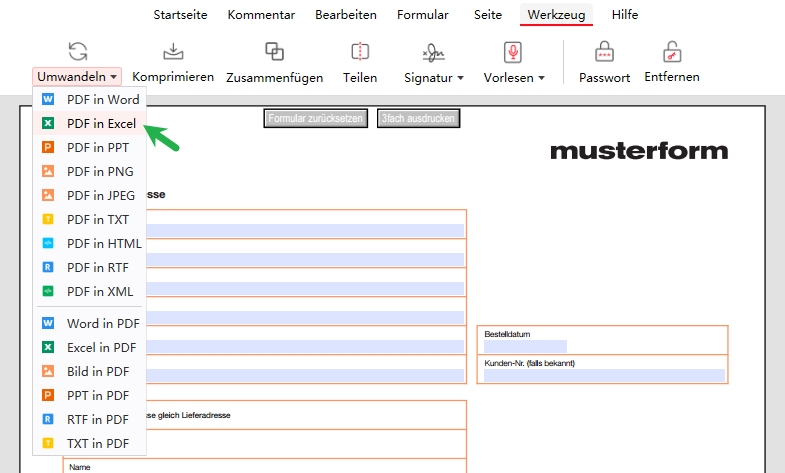The height and width of the screenshot is (473, 785).
Task: Expand the Vorlesen dropdown arrow
Action: point(541,78)
